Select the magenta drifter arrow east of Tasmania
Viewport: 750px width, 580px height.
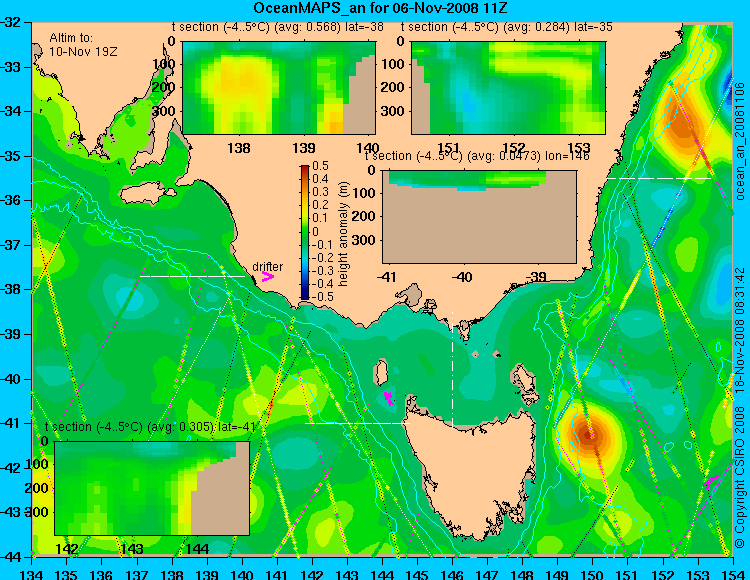(x=710, y=482)
